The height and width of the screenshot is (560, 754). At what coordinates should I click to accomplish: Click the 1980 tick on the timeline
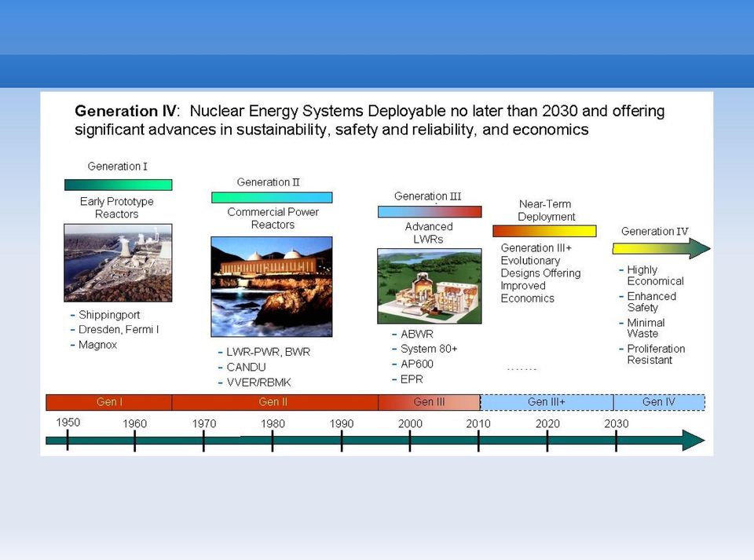(273, 441)
